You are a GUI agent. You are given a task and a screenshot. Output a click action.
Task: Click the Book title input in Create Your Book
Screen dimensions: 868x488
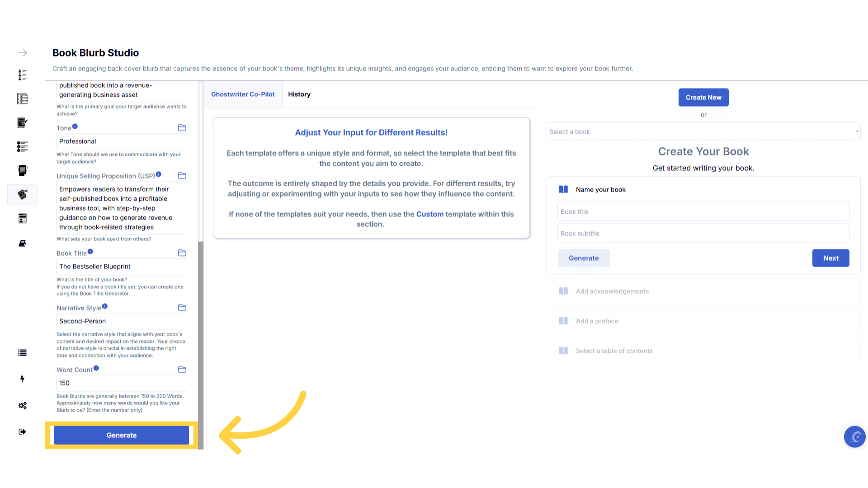[x=703, y=211]
